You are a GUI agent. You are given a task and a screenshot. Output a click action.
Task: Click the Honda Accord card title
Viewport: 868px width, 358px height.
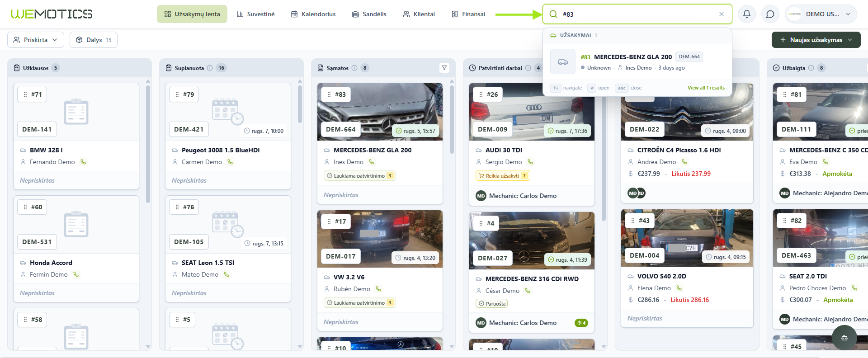point(51,263)
